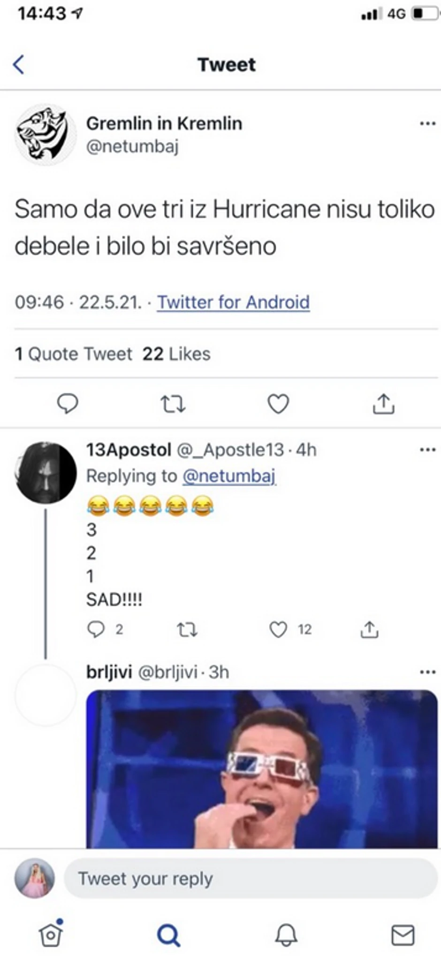Tap the Tweet your reply field
The height and width of the screenshot is (980, 441).
251,879
